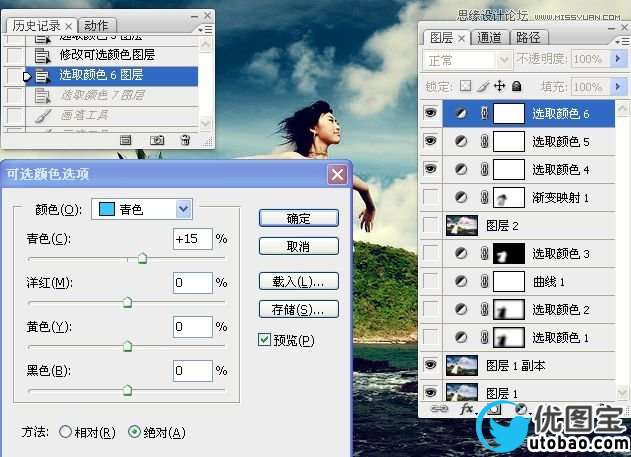
Task: Click the 不透明度 100% field
Action: click(x=590, y=59)
